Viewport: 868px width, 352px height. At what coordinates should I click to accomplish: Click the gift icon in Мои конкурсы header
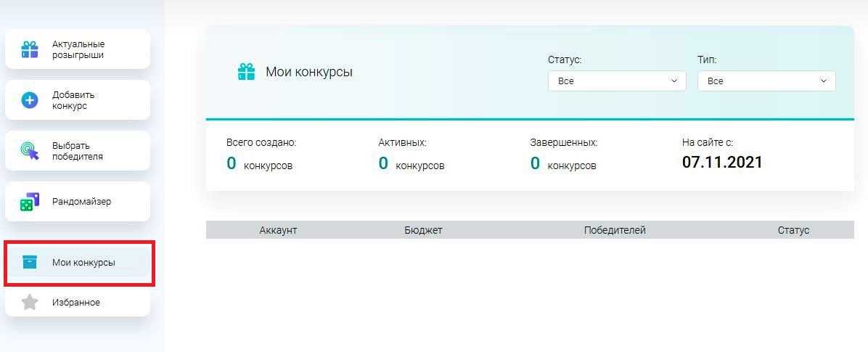[246, 72]
